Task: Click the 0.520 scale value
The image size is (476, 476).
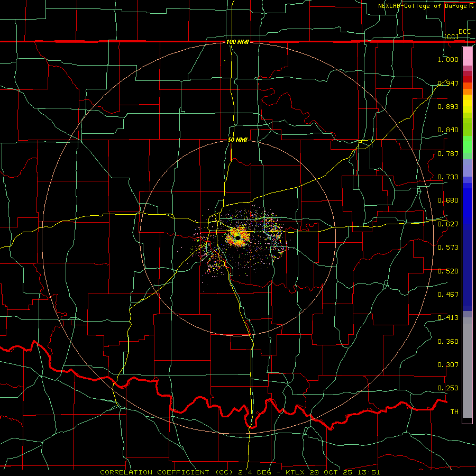Action: 448,271
